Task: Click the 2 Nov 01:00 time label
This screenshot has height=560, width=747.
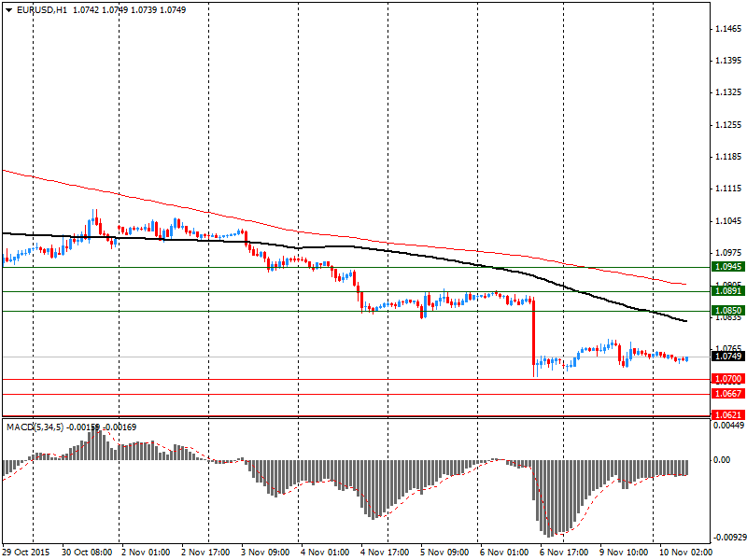Action: (x=146, y=553)
